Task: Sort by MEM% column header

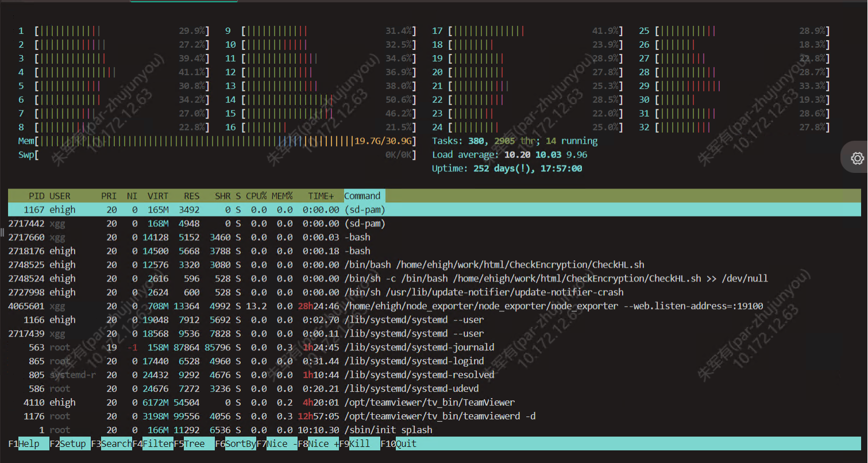Action: [282, 196]
